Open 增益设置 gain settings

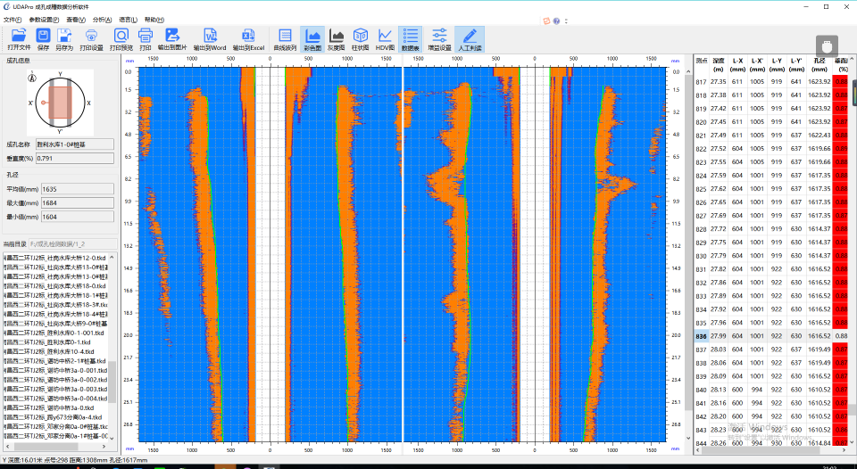point(439,38)
